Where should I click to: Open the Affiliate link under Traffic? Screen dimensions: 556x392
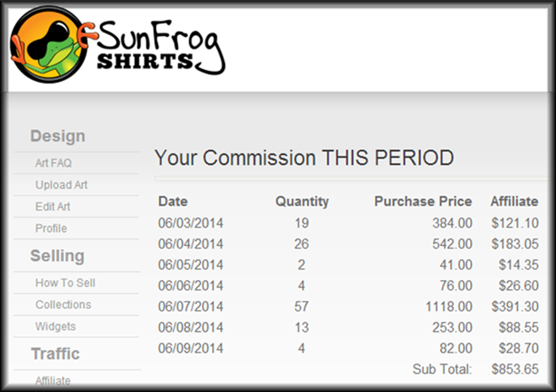tap(53, 381)
